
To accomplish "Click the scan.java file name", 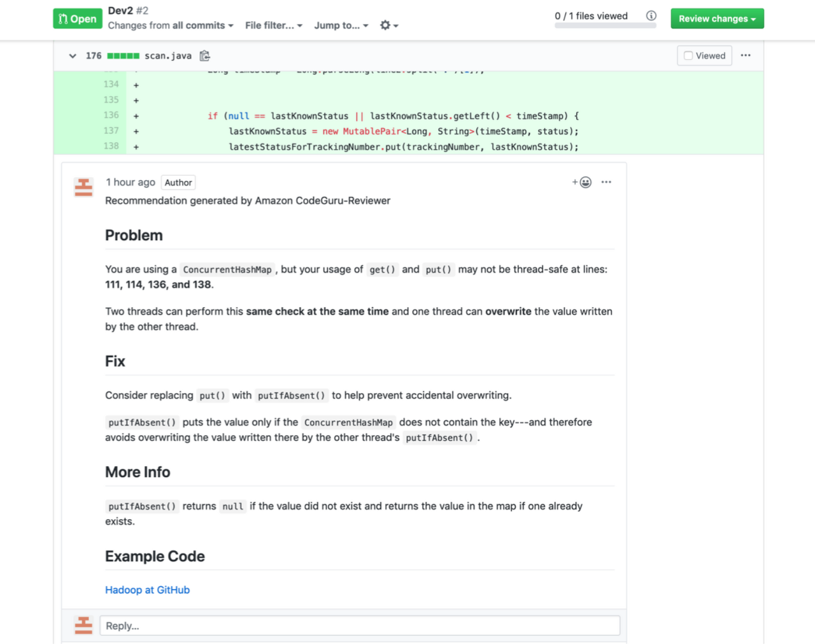I will [x=168, y=56].
